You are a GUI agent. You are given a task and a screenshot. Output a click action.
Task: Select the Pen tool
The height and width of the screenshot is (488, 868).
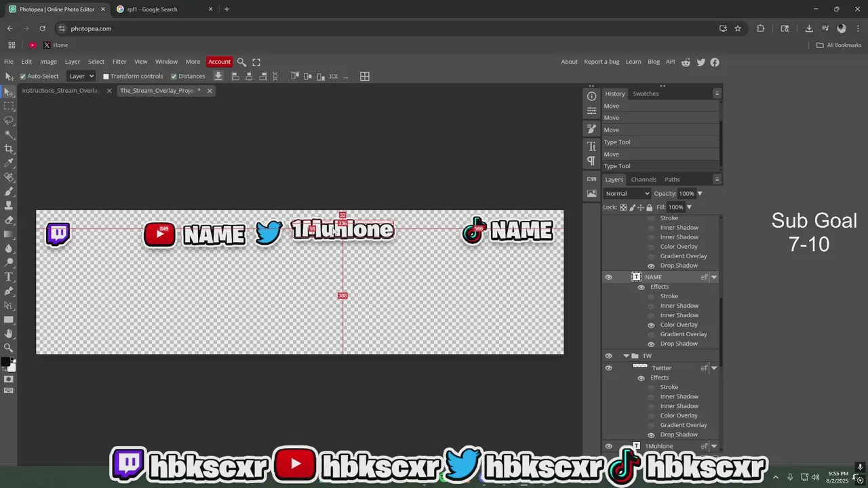[x=9, y=291]
